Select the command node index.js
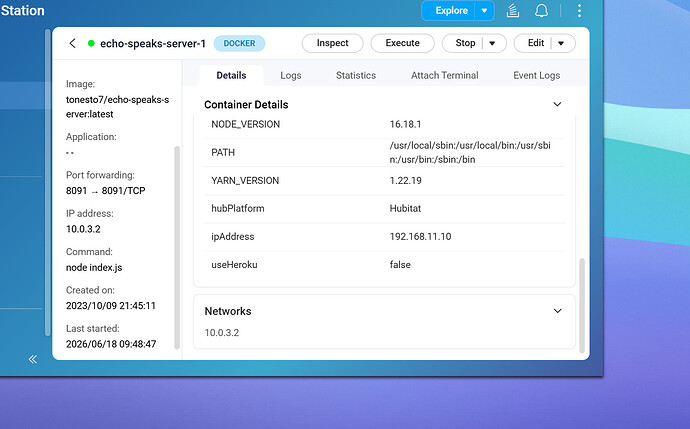 point(94,268)
